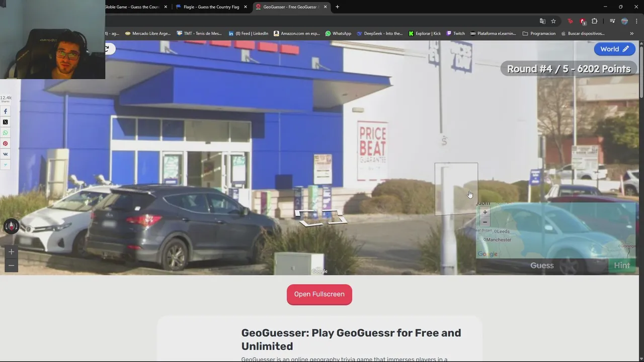Screen dimensions: 644x362
Task: Click Manchester on the minimap
Action: pos(499,240)
